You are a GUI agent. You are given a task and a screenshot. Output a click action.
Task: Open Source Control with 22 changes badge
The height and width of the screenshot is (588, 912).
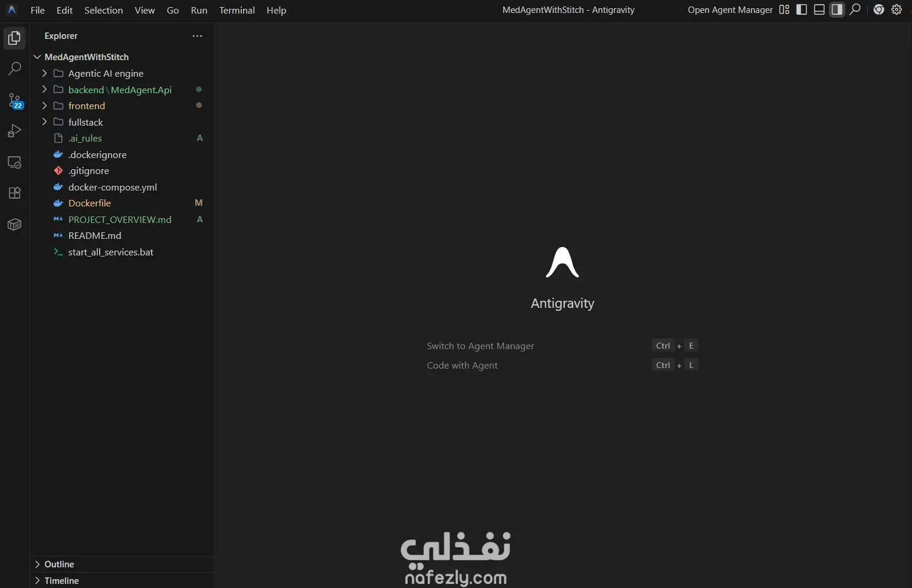click(15, 100)
